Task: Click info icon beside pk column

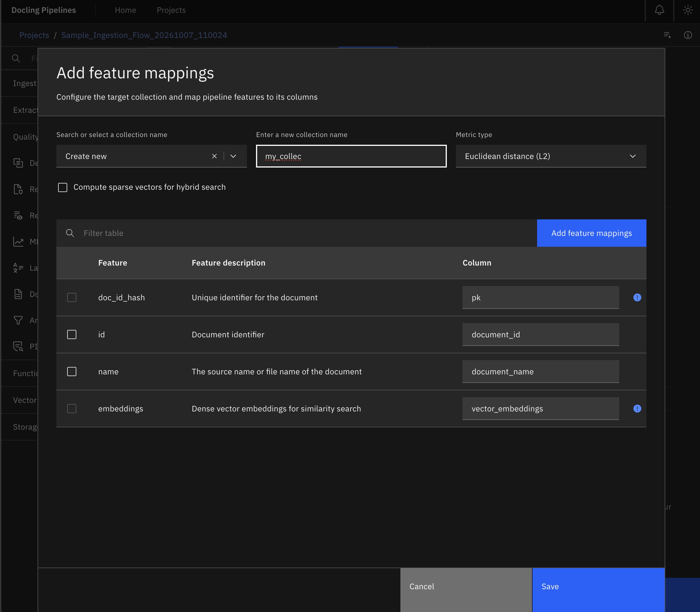Action: point(637,297)
